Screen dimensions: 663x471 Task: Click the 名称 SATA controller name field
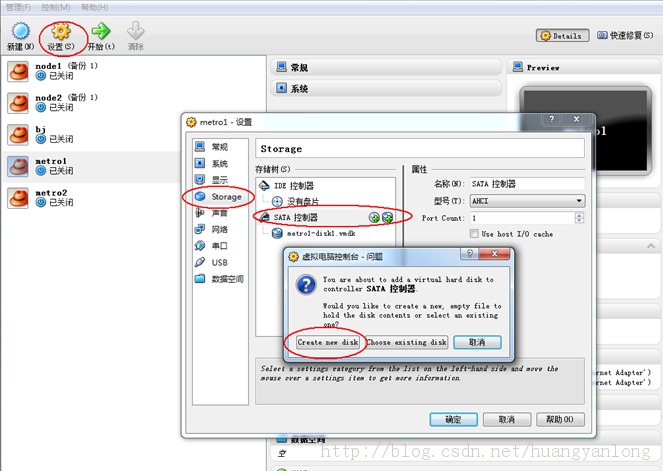[x=527, y=184]
